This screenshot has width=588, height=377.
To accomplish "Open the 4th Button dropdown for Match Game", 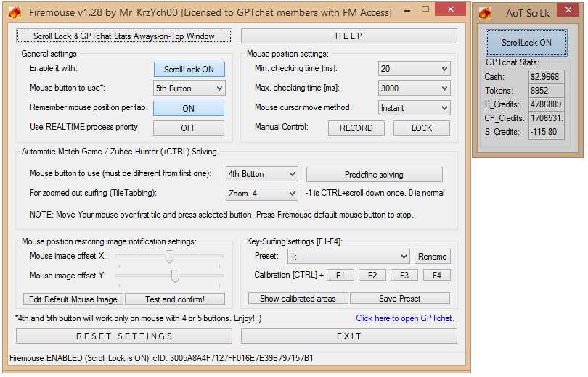I will tap(262, 174).
